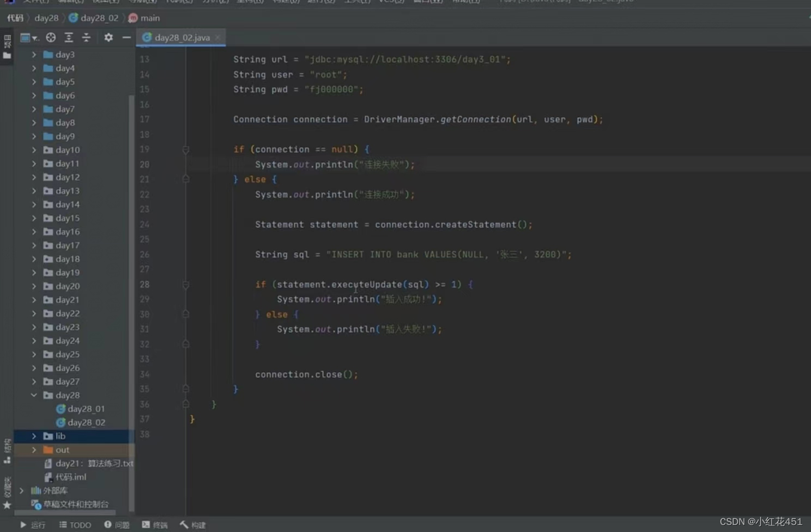Select day28_01 class file in tree

point(81,409)
